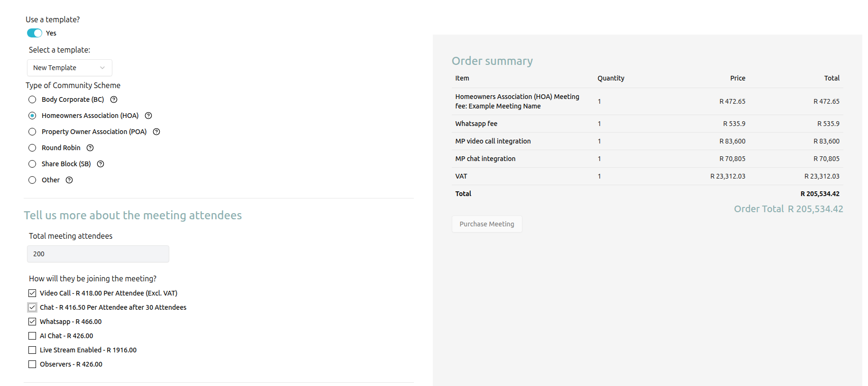This screenshot has height=386, width=868.
Task: Choose Property Owner Association (POA) option
Action: [x=32, y=132]
